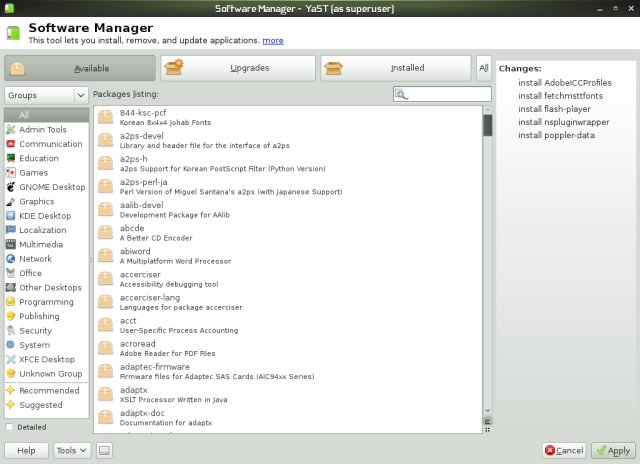Click the package icon beside acroread

(105, 348)
